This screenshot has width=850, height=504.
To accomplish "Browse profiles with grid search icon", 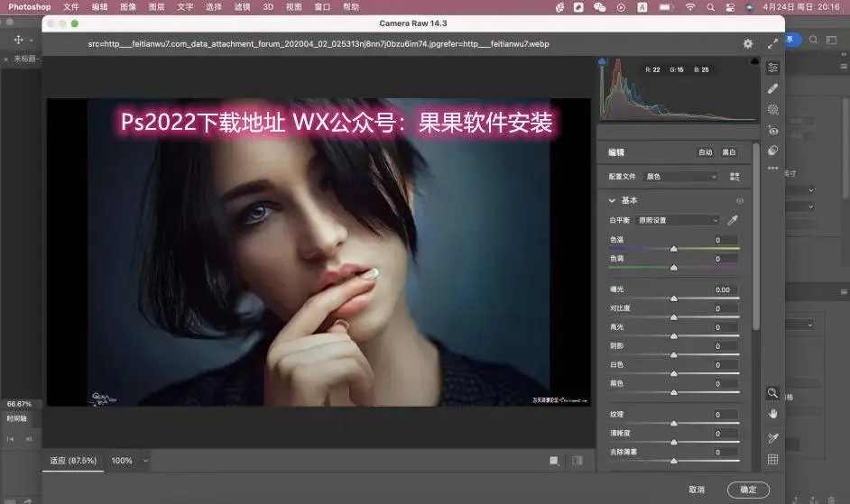I will [x=735, y=177].
